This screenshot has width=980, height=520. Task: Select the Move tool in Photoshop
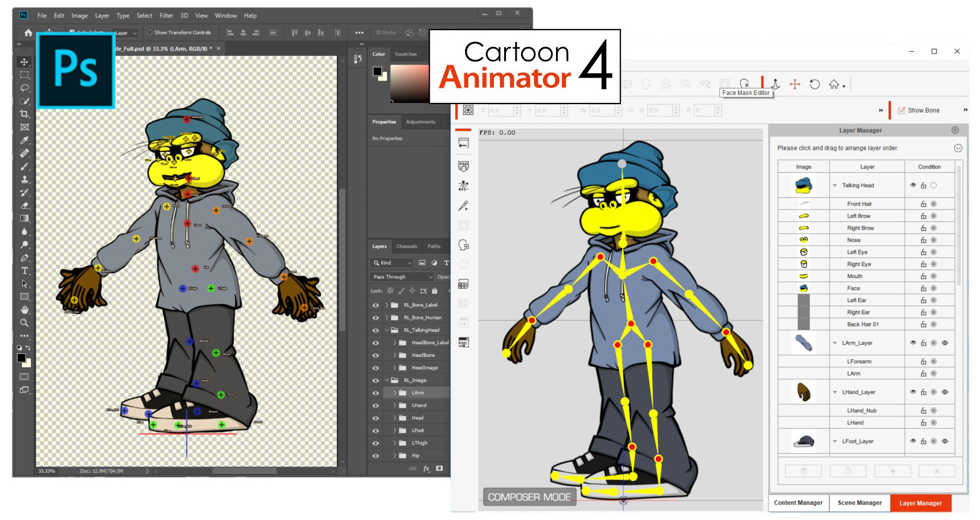(x=25, y=62)
